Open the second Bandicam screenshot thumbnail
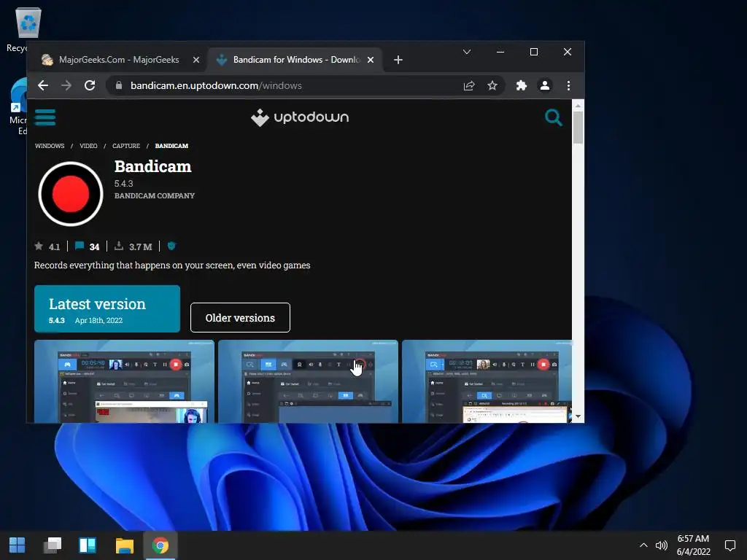 [x=309, y=381]
